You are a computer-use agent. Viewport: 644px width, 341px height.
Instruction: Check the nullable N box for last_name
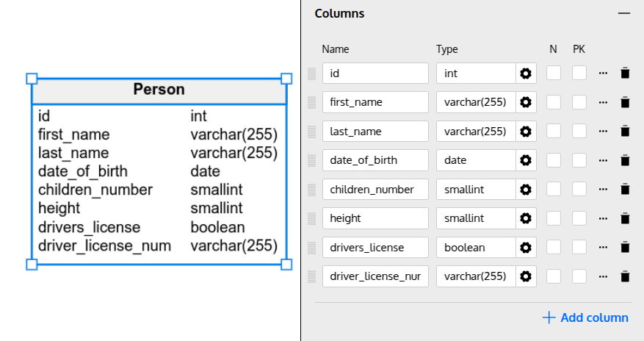[x=554, y=132]
